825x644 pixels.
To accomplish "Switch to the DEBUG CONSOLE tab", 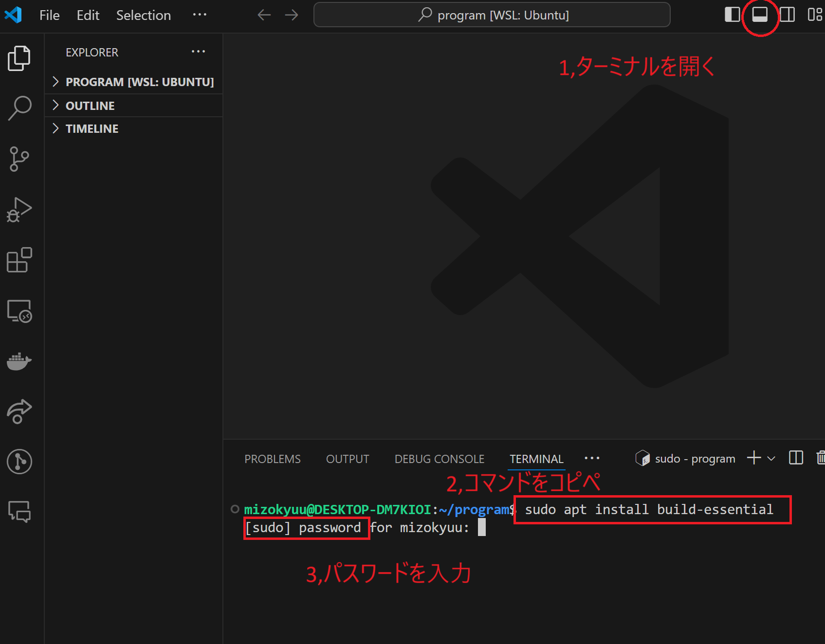I will pyautogui.click(x=439, y=458).
